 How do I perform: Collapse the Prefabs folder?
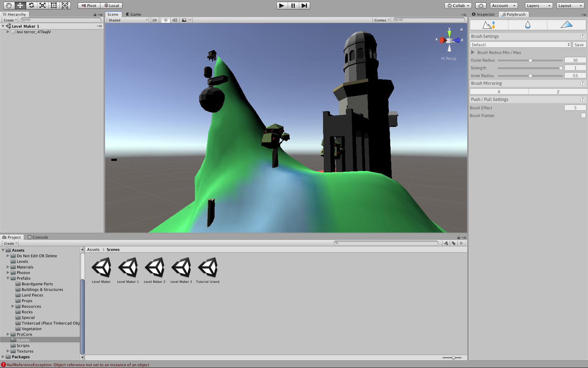8,278
